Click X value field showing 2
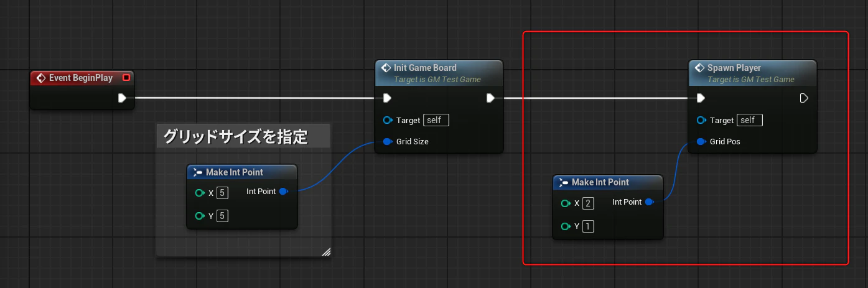Image resolution: width=868 pixels, height=288 pixels. tap(588, 203)
